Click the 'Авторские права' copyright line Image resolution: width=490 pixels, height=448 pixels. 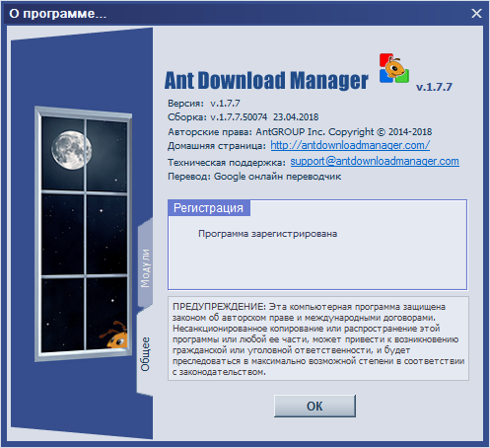300,132
